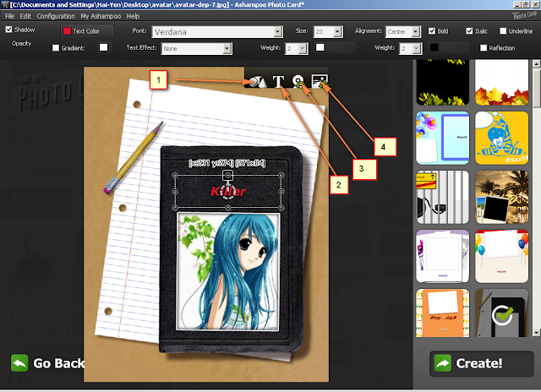
Task: Select the road sign striped template
Action: click(x=443, y=197)
